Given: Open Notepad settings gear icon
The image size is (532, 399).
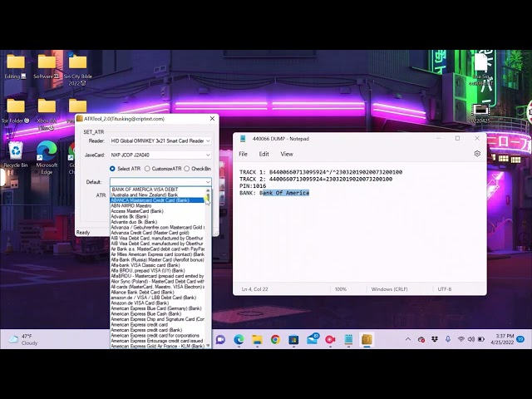Looking at the screenshot, I should click(477, 154).
